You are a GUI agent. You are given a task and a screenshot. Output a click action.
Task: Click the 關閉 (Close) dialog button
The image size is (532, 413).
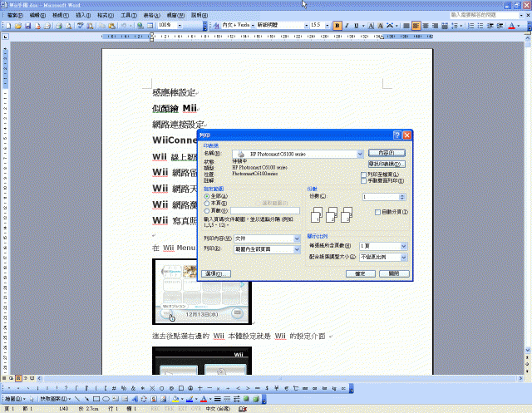(x=394, y=274)
